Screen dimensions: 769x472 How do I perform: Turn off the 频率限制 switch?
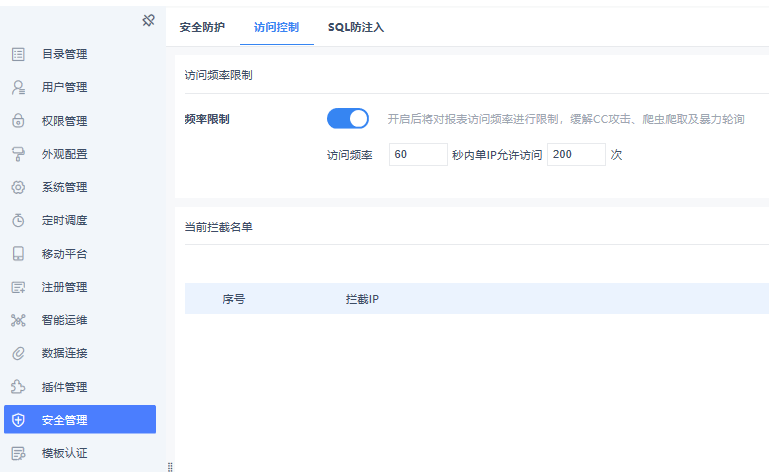348,119
